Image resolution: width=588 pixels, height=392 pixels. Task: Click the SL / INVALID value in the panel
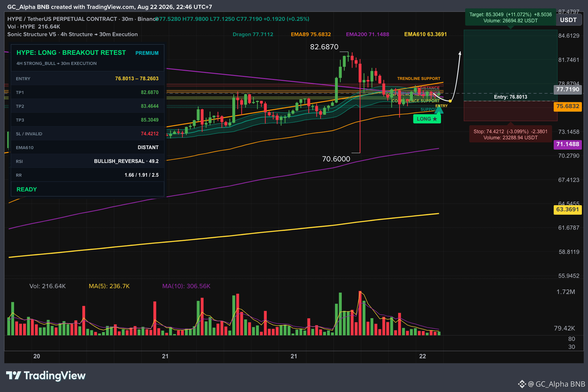pyautogui.click(x=150, y=134)
